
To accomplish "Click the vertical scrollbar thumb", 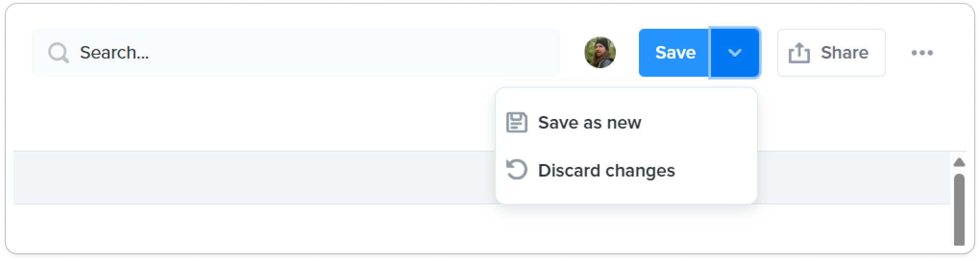I will [x=959, y=210].
